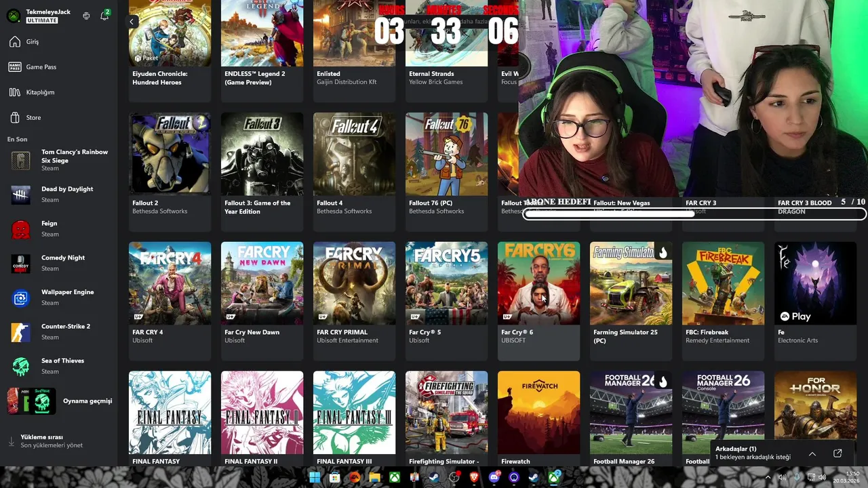Click the Remedy Entertainment publisher text
868x488 pixels.
point(717,341)
